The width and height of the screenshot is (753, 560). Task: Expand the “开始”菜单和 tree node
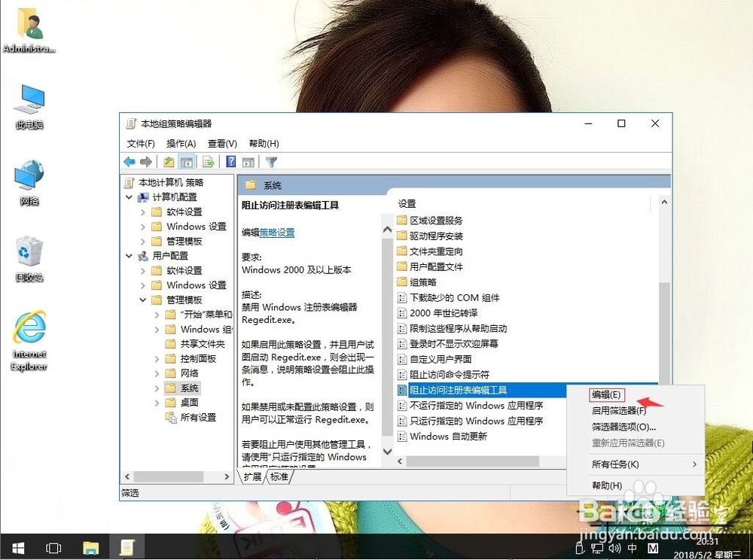pos(157,315)
